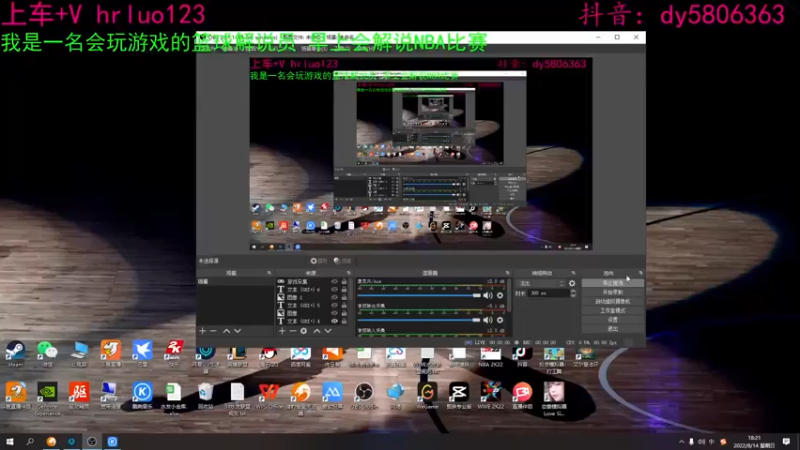Viewport: 800px width, 450px height.
Task: Show hidden system tray icons chevron
Action: [x=682, y=442]
